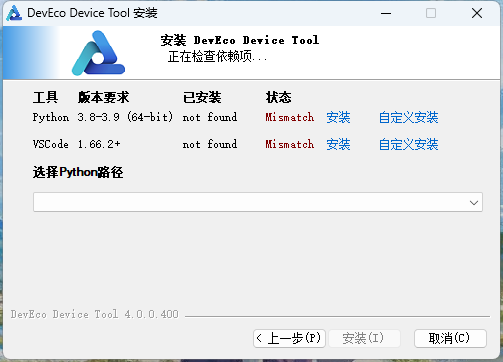Click the Python row 自定义安装 link

pos(408,117)
